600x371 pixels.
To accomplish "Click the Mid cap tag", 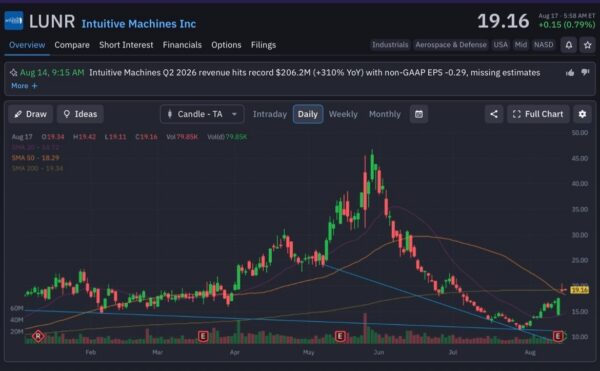I will (x=521, y=45).
